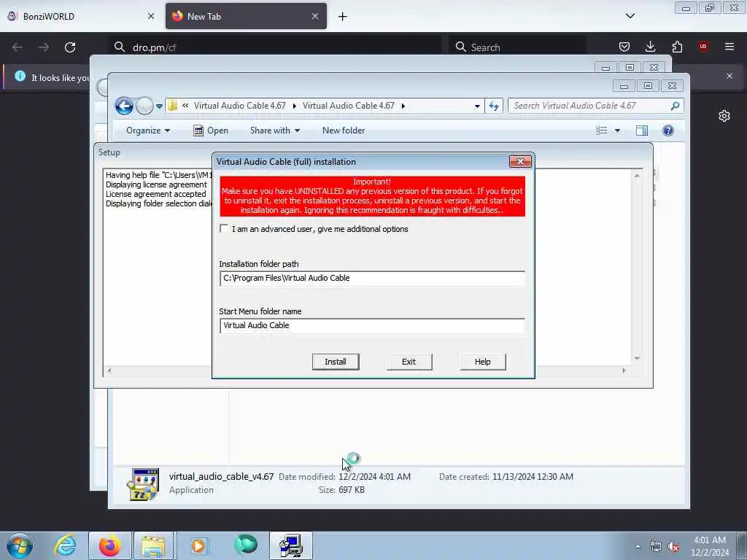Open Help in the installation dialog
This screenshot has height=560, width=747.
(482, 362)
